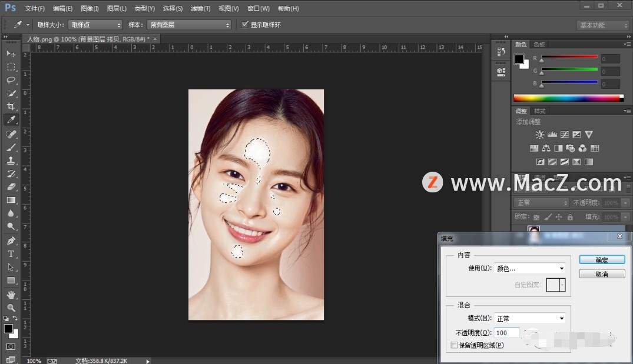
Task: Add a Curves adjustment
Action: click(x=564, y=135)
